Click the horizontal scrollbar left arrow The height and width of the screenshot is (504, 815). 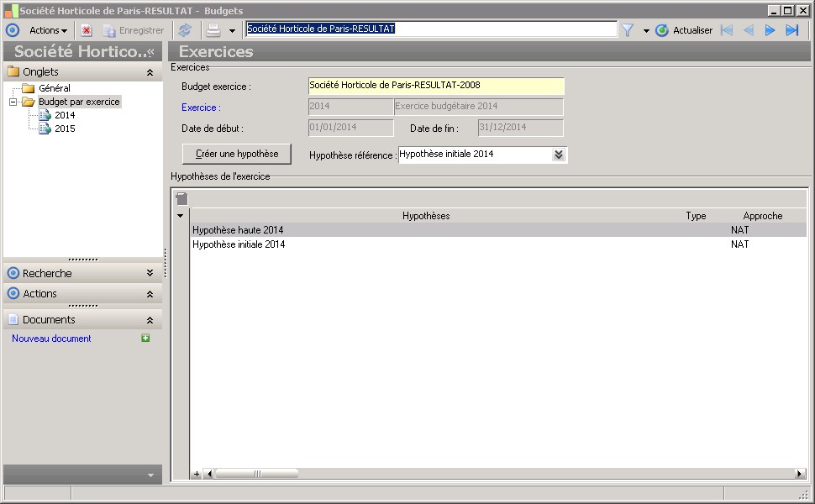coord(209,474)
